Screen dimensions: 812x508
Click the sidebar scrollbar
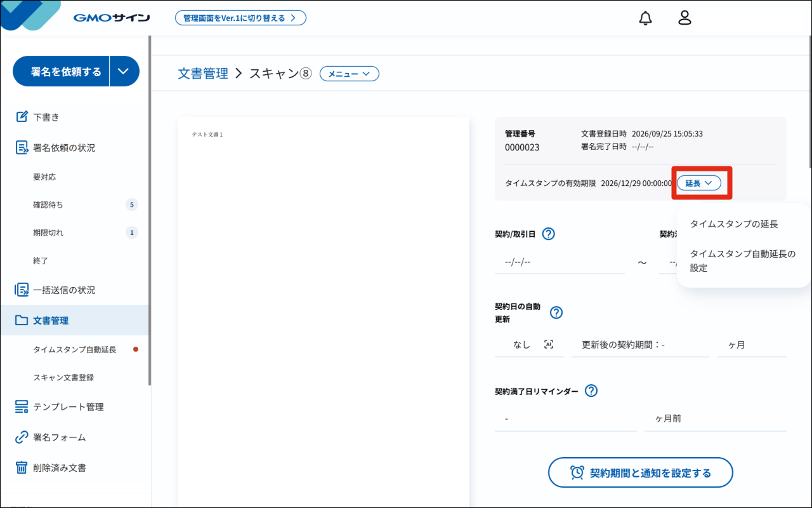click(x=150, y=211)
